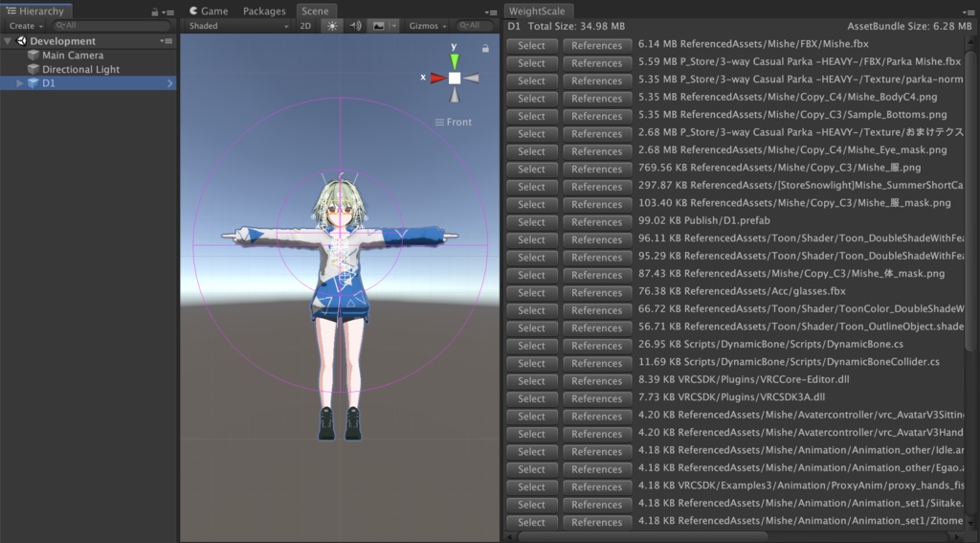The width and height of the screenshot is (980, 543).
Task: Click the bottom gray gizmo cone
Action: (x=455, y=95)
